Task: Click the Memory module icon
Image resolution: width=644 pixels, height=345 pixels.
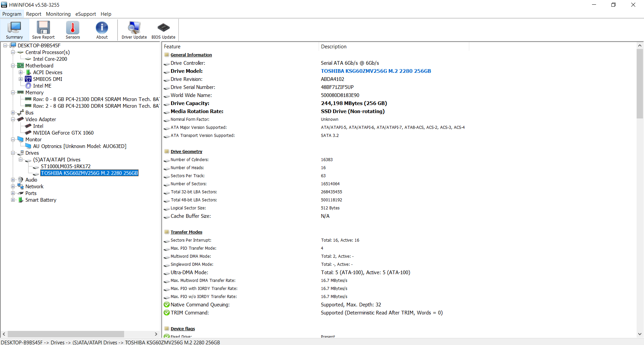Action: [x=20, y=92]
